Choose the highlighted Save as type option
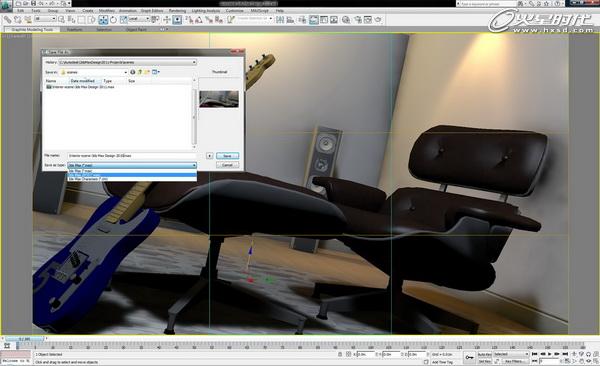Image resolution: width=600 pixels, height=366 pixels. (132, 175)
